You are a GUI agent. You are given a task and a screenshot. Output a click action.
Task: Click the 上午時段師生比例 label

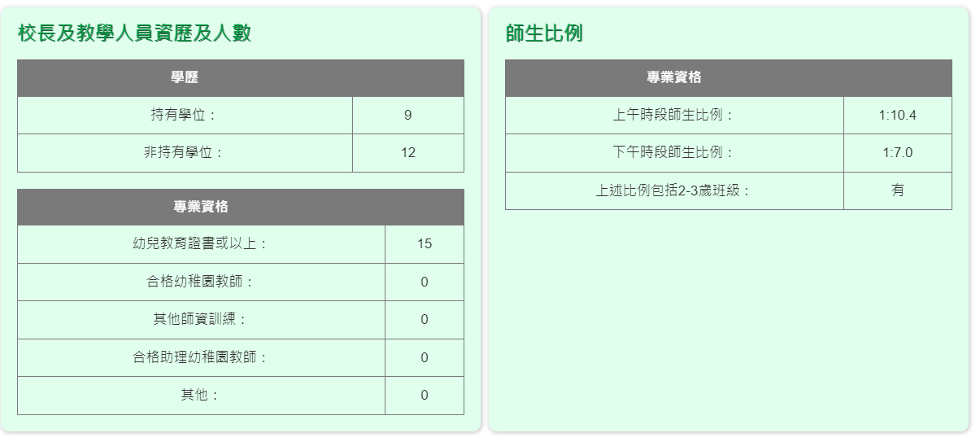click(x=673, y=115)
